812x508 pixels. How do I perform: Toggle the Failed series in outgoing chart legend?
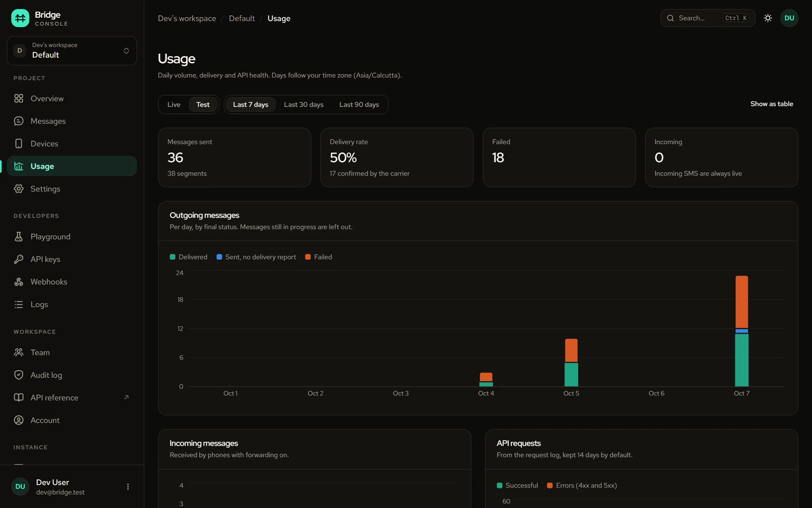pos(318,257)
